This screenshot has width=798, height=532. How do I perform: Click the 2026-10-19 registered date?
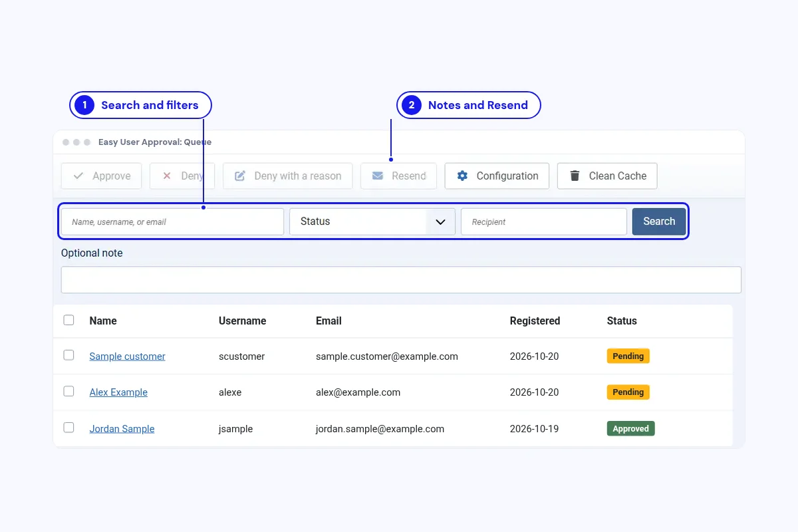coord(534,429)
